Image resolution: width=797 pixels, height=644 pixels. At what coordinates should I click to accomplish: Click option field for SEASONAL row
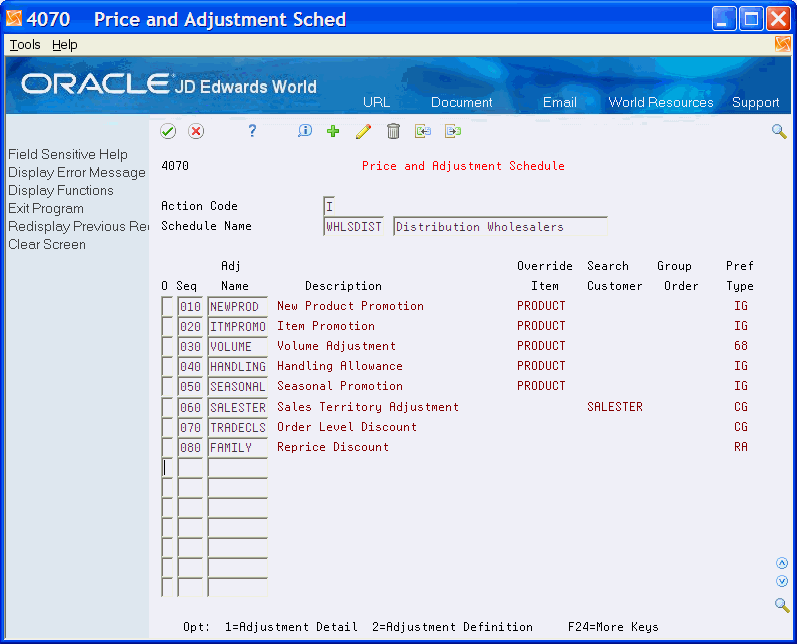[167, 387]
